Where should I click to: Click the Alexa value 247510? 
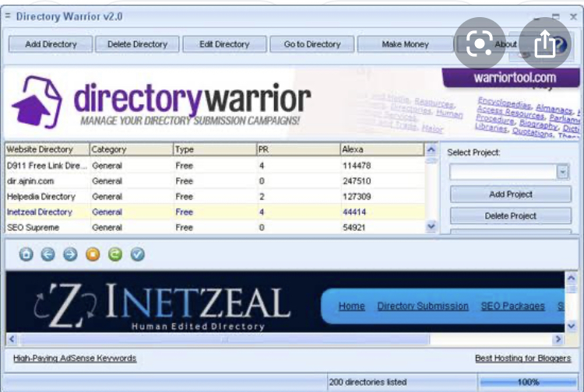coord(357,181)
